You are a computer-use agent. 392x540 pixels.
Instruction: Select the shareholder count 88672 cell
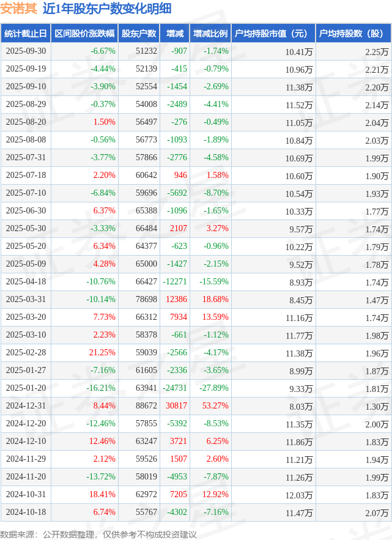click(x=146, y=406)
